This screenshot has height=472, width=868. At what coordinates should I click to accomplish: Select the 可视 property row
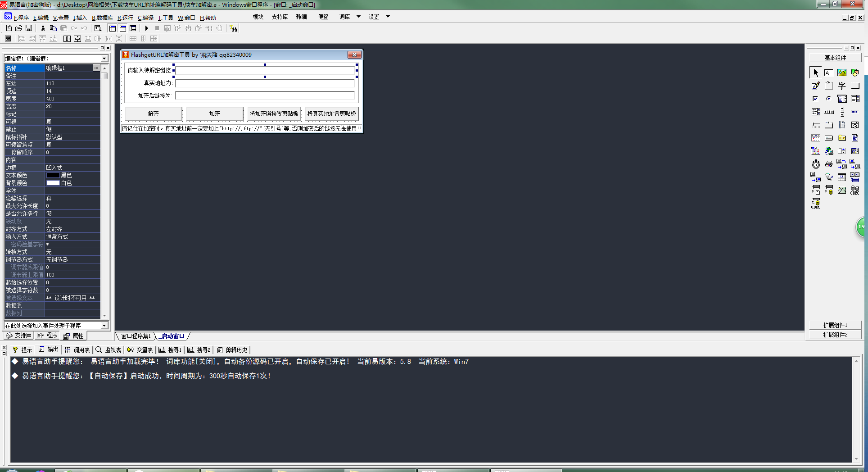point(52,122)
